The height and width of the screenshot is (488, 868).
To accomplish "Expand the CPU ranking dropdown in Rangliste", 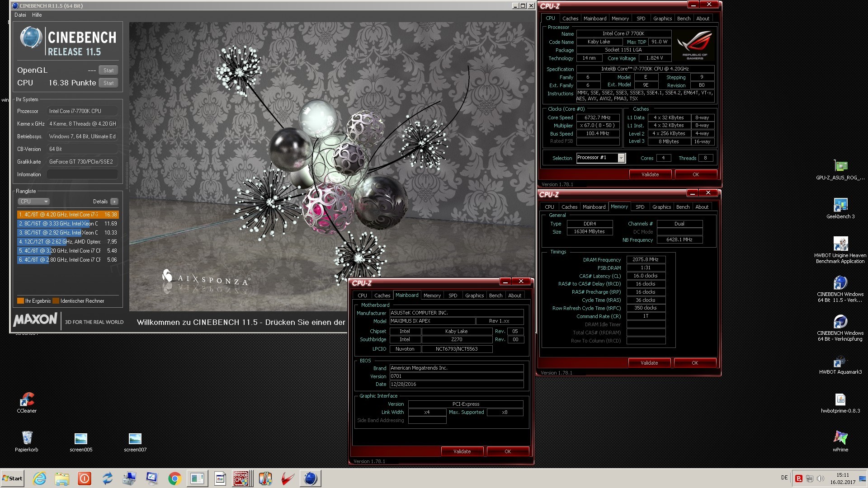I will point(33,202).
